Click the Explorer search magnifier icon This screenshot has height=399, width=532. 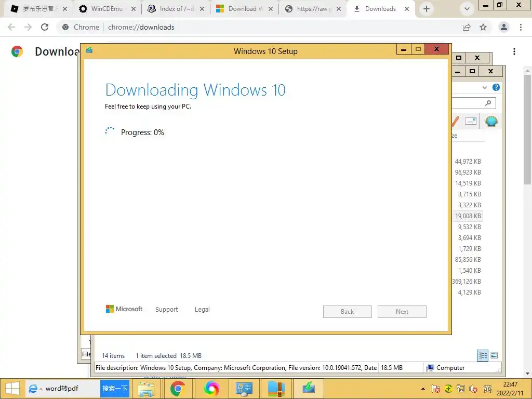[x=488, y=103]
